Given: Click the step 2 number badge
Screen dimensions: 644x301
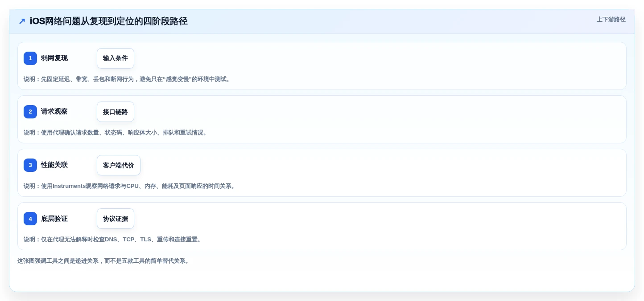Looking at the screenshot, I should [30, 112].
